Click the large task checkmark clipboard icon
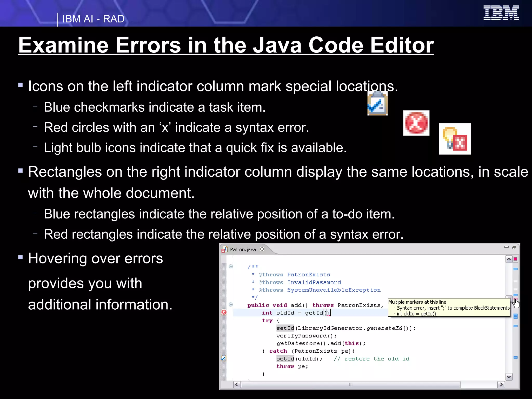This screenshot has height=399, width=532. point(377,103)
